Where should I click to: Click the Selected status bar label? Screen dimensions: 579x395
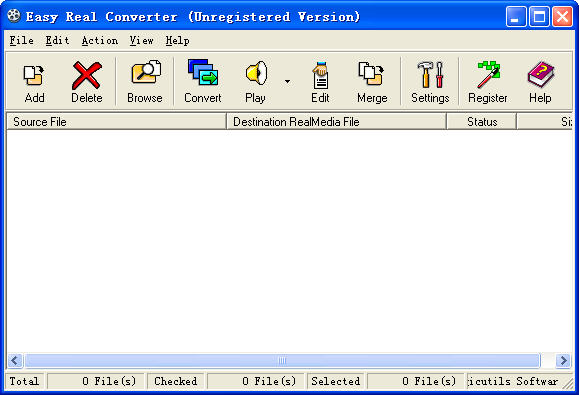[x=336, y=381]
